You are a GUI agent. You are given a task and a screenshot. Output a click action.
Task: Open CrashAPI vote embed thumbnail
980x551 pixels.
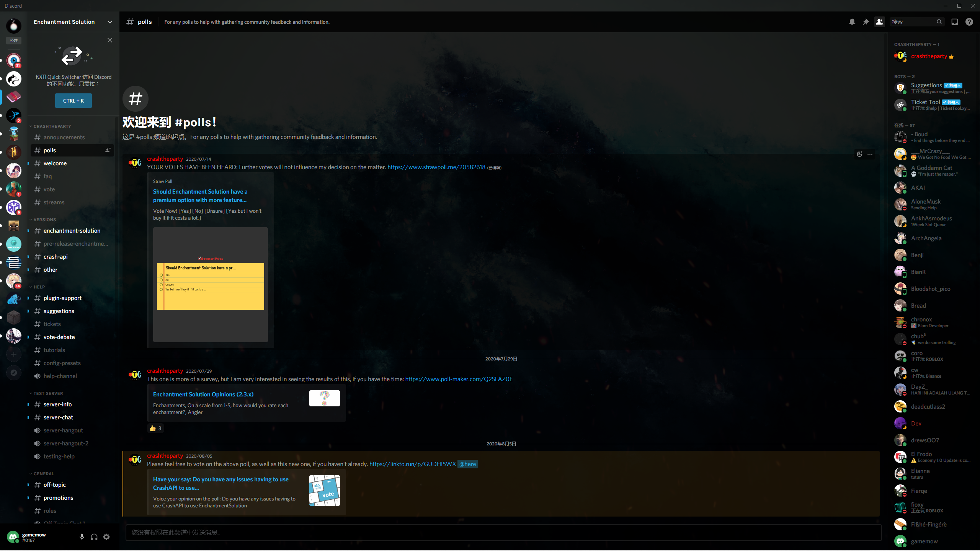tap(325, 491)
